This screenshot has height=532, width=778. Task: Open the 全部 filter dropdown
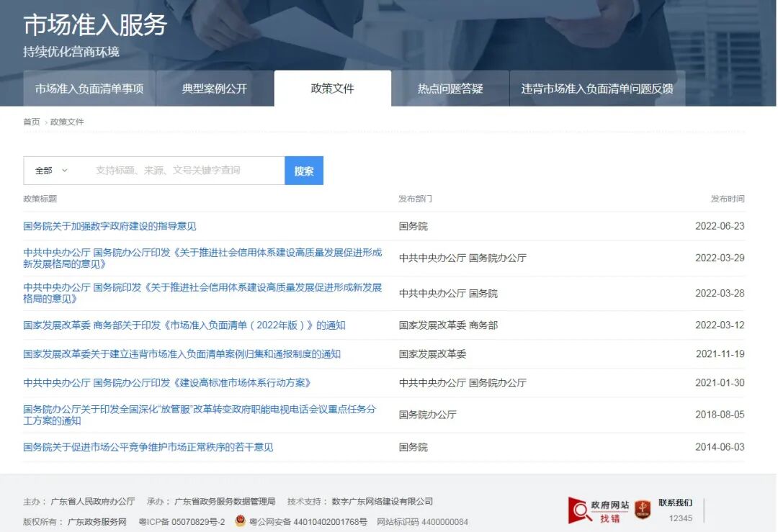tap(43, 170)
